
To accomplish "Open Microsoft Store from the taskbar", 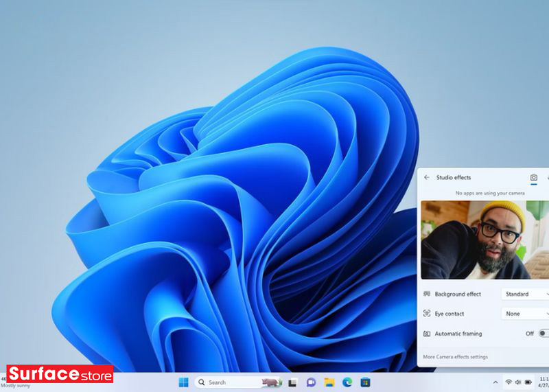I will [365, 382].
